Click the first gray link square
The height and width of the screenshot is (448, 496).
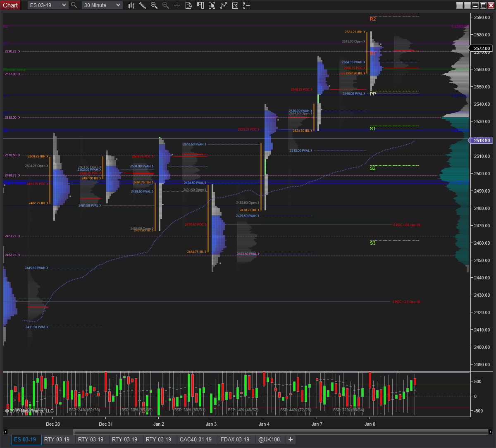click(x=460, y=5)
